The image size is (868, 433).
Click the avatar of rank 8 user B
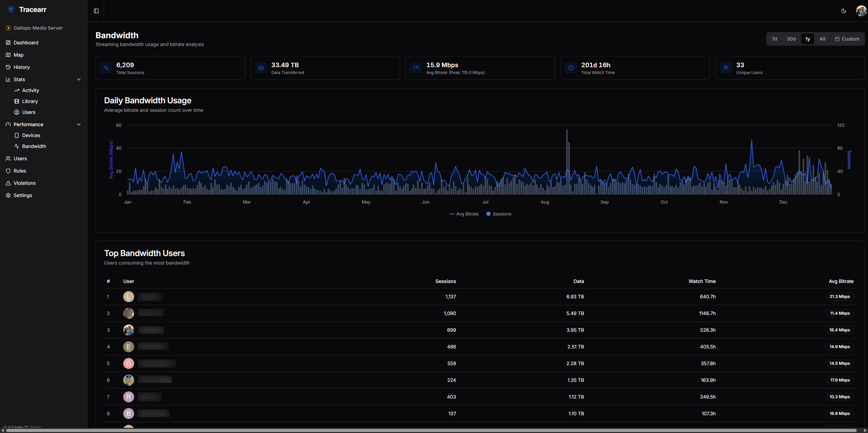(x=129, y=414)
